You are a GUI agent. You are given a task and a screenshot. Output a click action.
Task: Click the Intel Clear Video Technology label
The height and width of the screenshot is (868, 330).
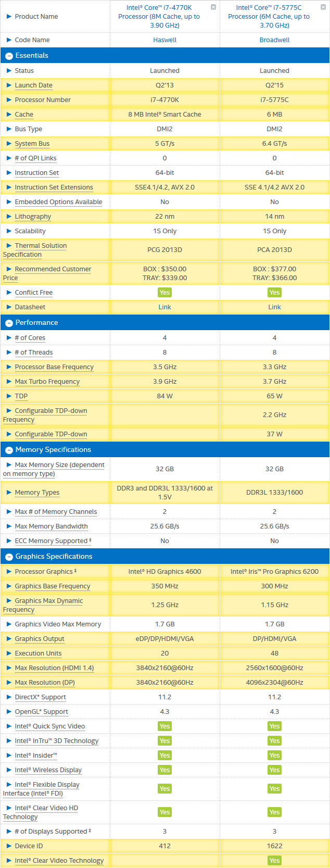pos(59,861)
